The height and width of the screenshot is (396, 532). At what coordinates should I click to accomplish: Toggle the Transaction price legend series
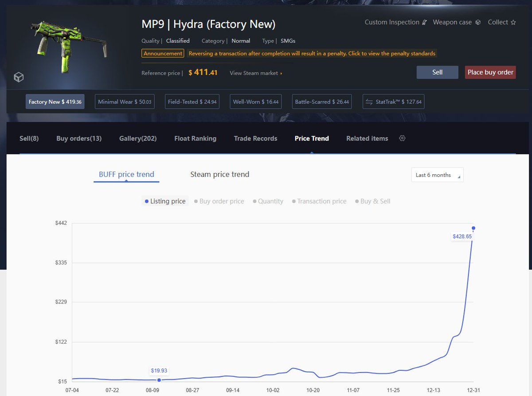click(x=319, y=201)
